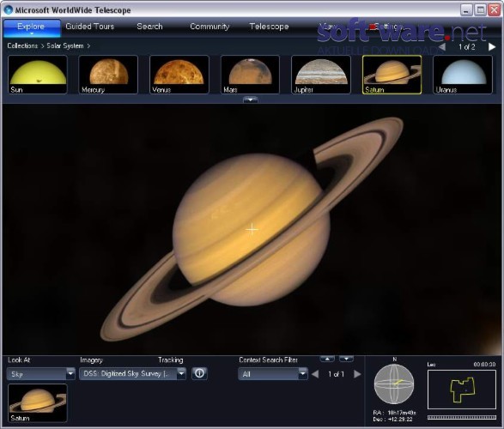Open the Telescope tab

pos(269,27)
